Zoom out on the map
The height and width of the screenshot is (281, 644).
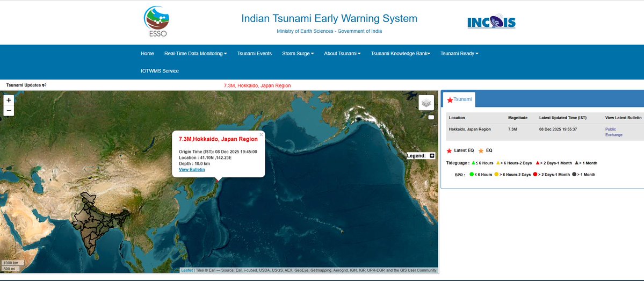coord(9,111)
